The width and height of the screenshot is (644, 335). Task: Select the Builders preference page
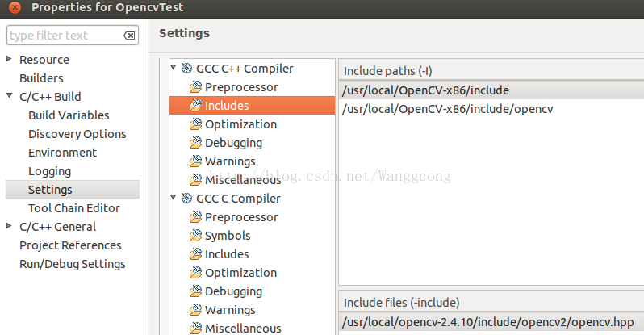pos(41,78)
